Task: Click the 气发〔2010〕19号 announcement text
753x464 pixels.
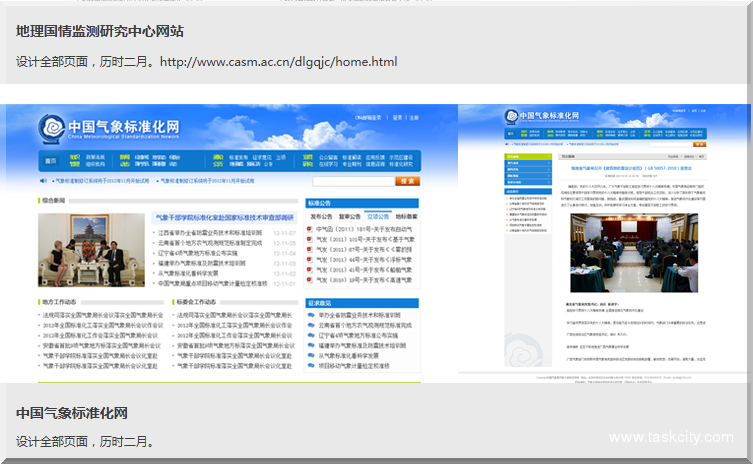Action: point(364,280)
